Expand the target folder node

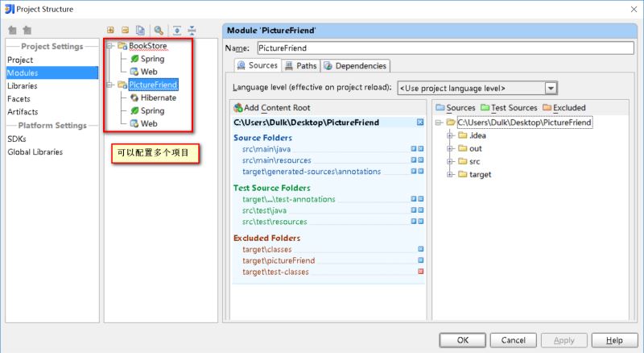[x=450, y=174]
